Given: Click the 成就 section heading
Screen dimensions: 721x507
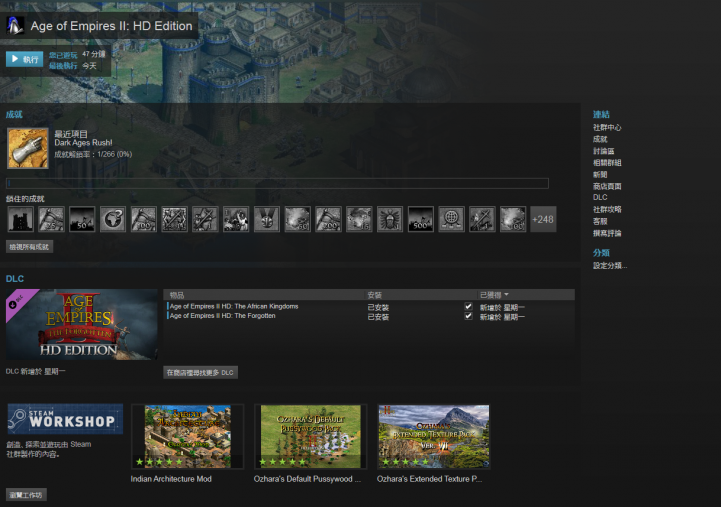Looking at the screenshot, I should point(14,114).
